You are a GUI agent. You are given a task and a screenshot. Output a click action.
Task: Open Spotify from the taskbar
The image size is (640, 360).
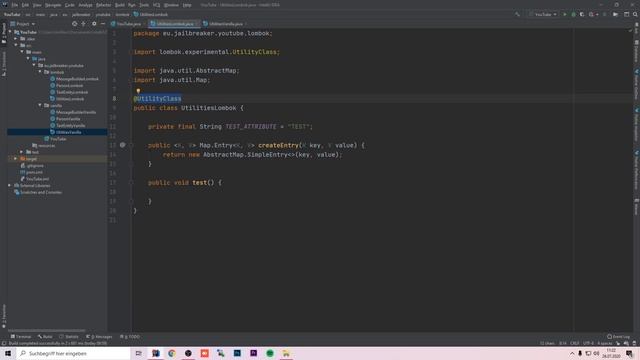(x=270, y=353)
